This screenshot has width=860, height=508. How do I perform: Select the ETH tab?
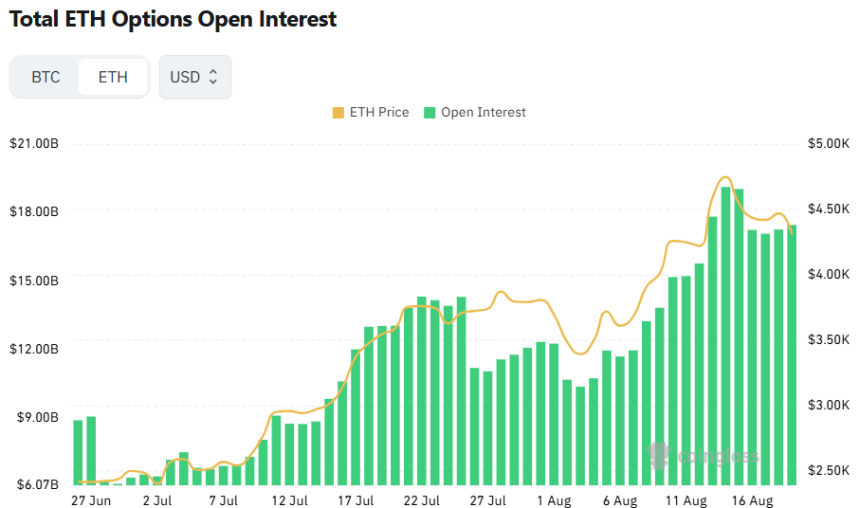[113, 77]
